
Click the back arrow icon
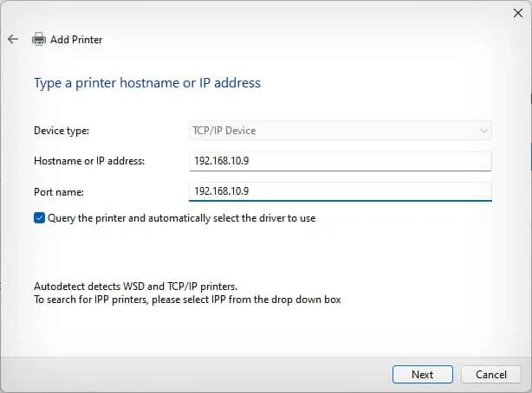click(13, 39)
